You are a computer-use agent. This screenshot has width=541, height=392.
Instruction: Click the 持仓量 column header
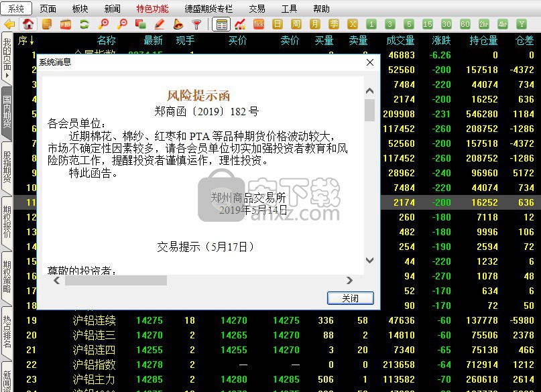pyautogui.click(x=483, y=41)
